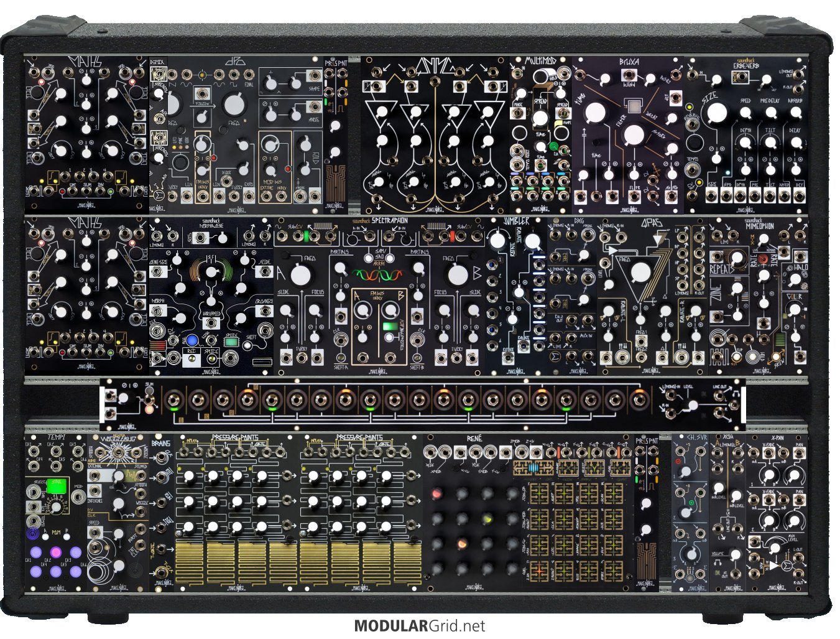This screenshot has width=840, height=639.
Task: Click the WOGGLEBUG module title
Action: (118, 439)
